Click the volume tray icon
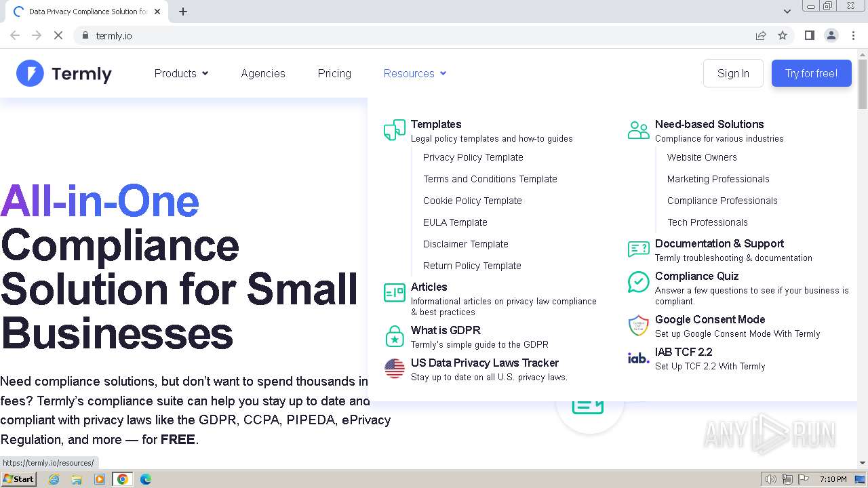 [770, 479]
